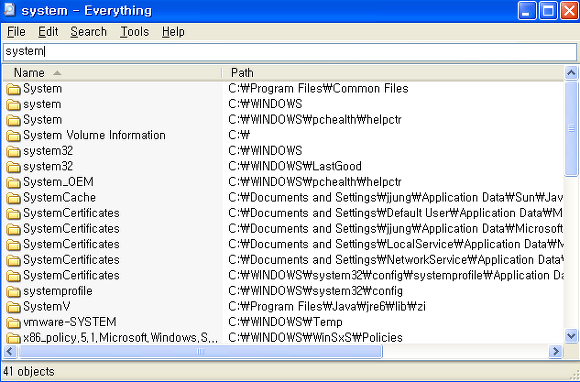Image resolution: width=580 pixels, height=382 pixels.
Task: Sort results by the Name column header
Action: pyautogui.click(x=112, y=73)
